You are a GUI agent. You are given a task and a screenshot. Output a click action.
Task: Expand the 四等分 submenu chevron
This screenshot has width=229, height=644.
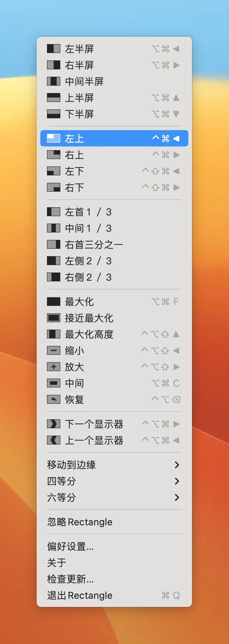(x=177, y=481)
